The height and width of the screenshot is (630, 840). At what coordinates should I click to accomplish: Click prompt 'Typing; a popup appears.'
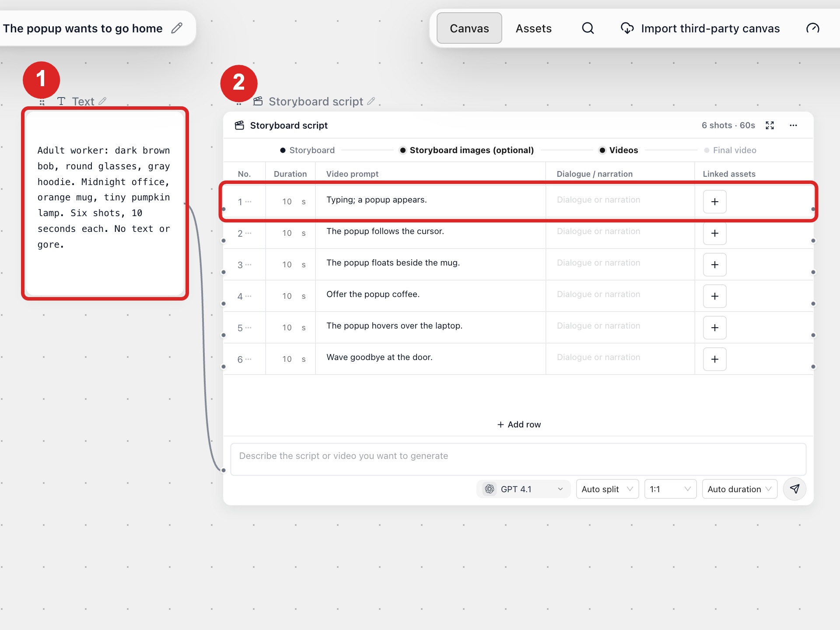pos(376,199)
